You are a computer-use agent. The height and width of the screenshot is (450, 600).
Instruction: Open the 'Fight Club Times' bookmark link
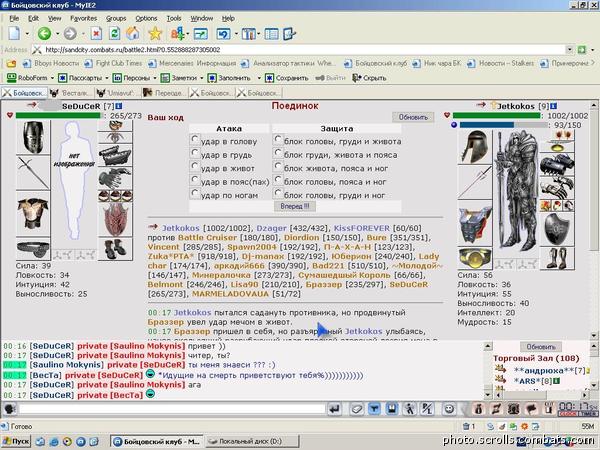114,63
